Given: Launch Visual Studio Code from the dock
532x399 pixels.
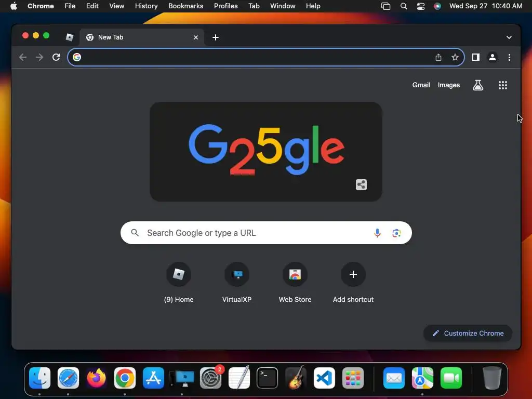Looking at the screenshot, I should pyautogui.click(x=324, y=378).
